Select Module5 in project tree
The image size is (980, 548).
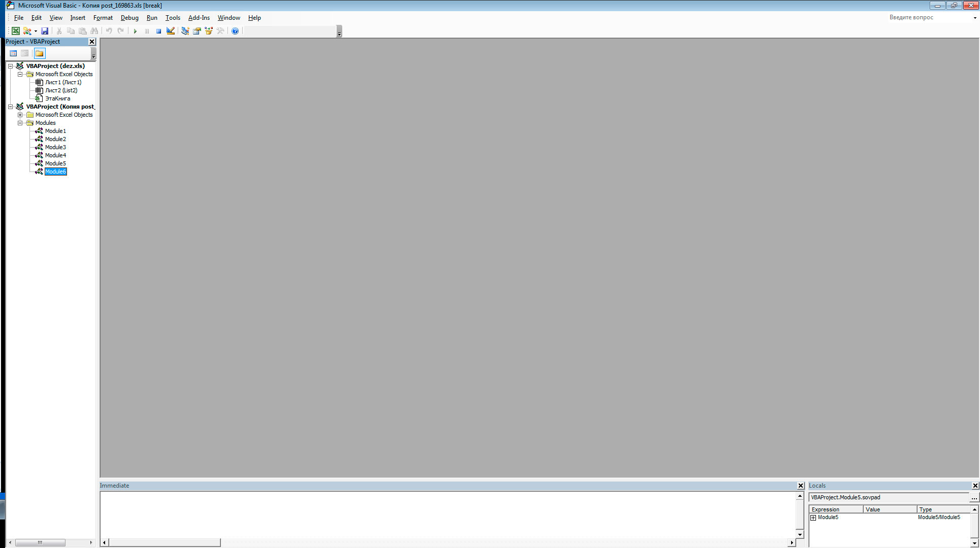[55, 163]
